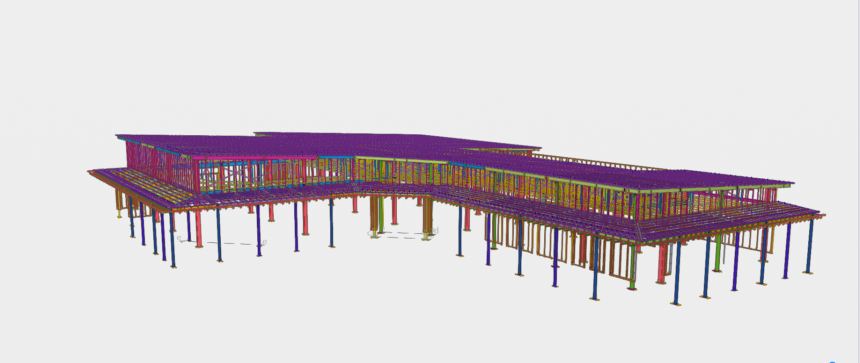
Task: Select the leftmost yellow-brown column
Action: click(118, 203)
